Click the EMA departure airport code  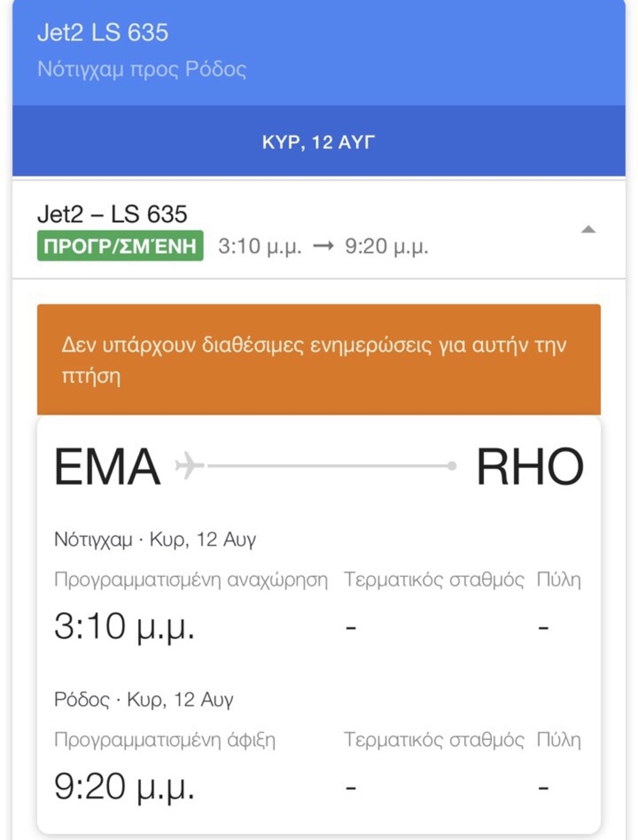[x=107, y=467]
